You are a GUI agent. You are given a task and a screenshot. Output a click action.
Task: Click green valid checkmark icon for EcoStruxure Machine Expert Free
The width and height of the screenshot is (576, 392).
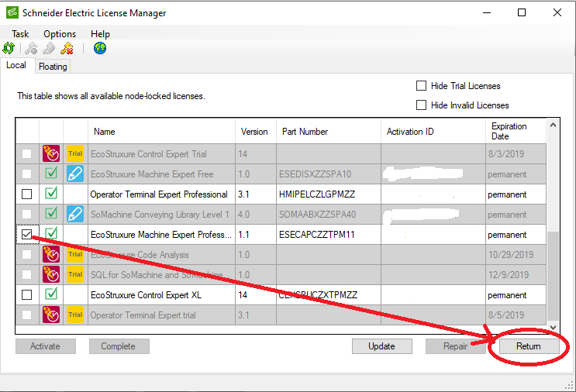tap(51, 173)
